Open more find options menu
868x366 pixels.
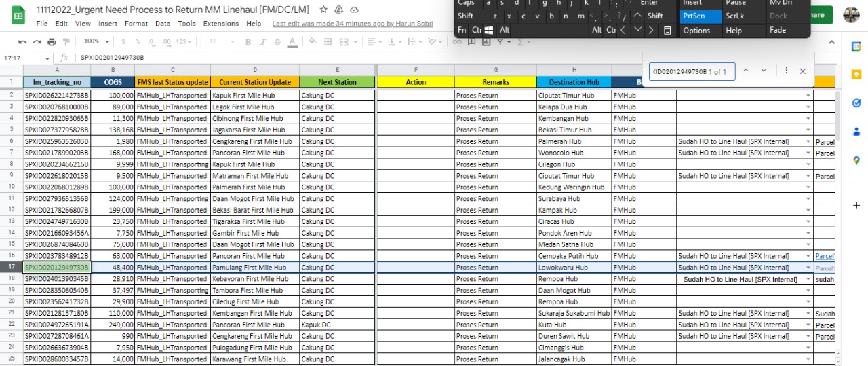pyautogui.click(x=786, y=71)
